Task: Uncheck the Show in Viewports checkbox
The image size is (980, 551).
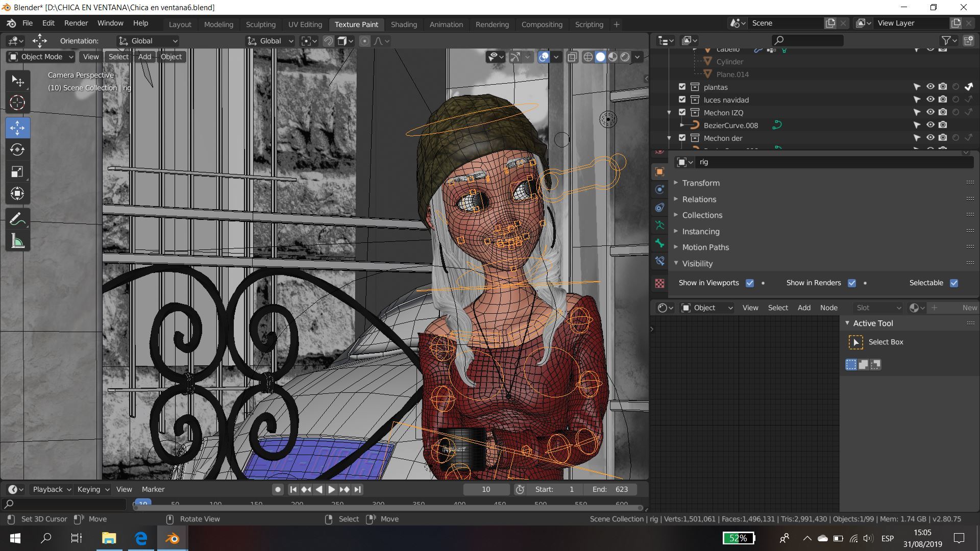Action: (750, 283)
